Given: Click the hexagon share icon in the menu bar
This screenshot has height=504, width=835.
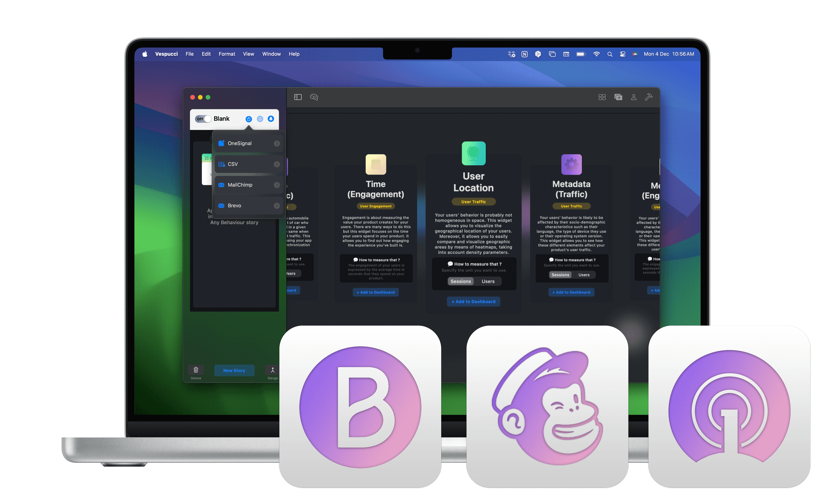Looking at the screenshot, I should click(x=538, y=54).
